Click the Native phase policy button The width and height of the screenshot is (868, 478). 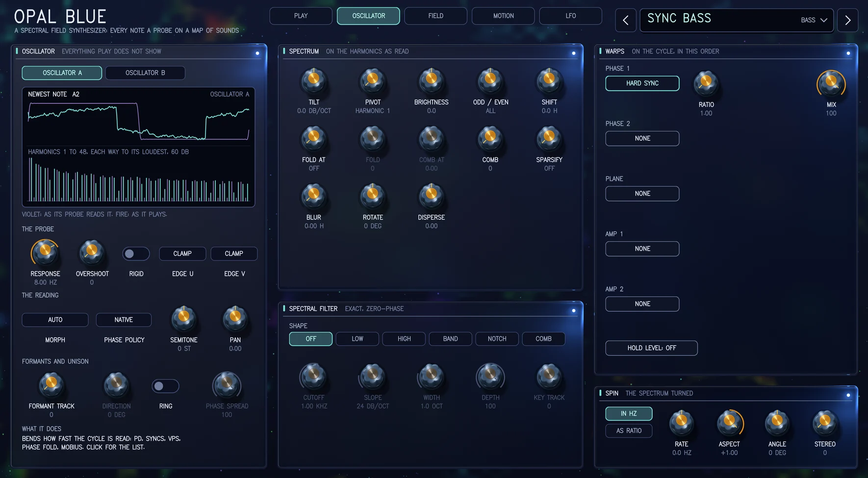(124, 320)
